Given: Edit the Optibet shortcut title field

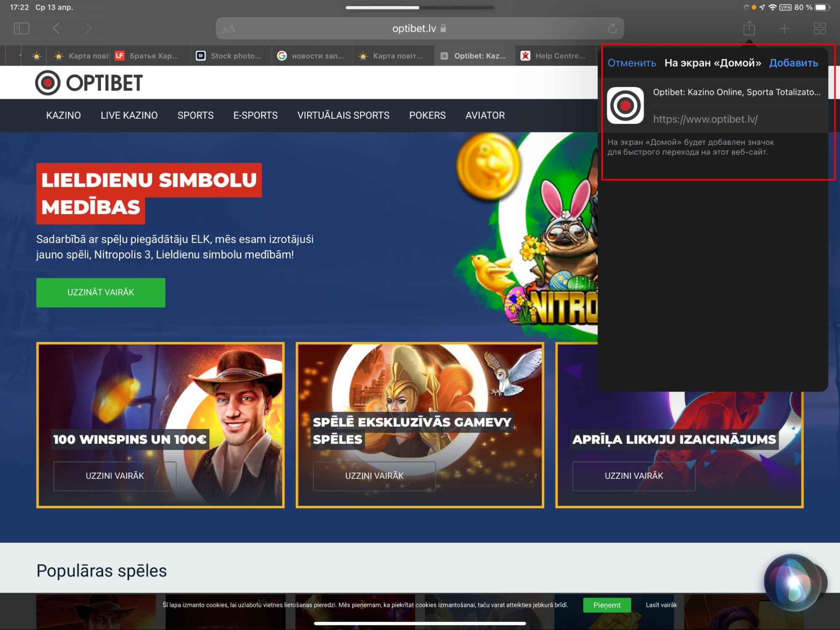Looking at the screenshot, I should coord(737,92).
